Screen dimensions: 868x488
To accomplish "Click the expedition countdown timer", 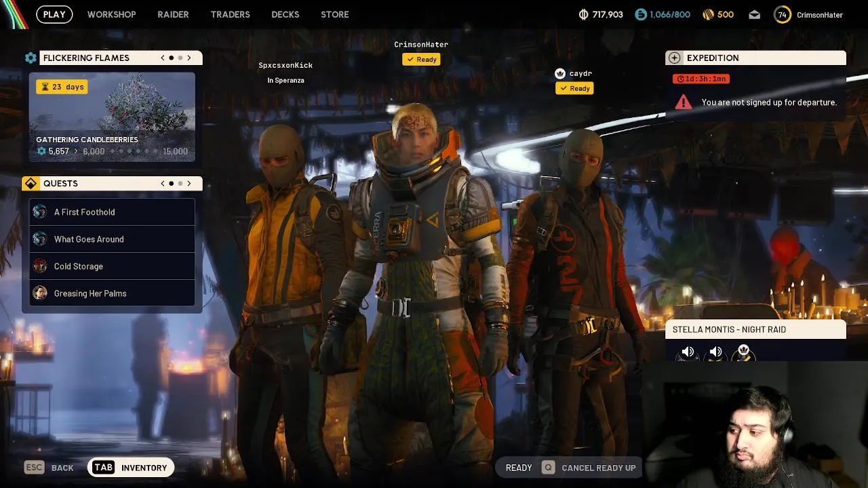I will coord(701,79).
